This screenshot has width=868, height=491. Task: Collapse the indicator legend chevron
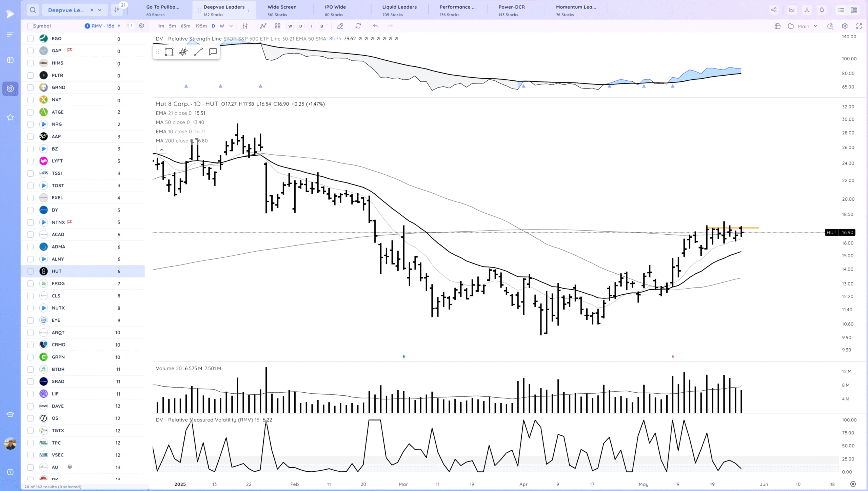coord(162,150)
